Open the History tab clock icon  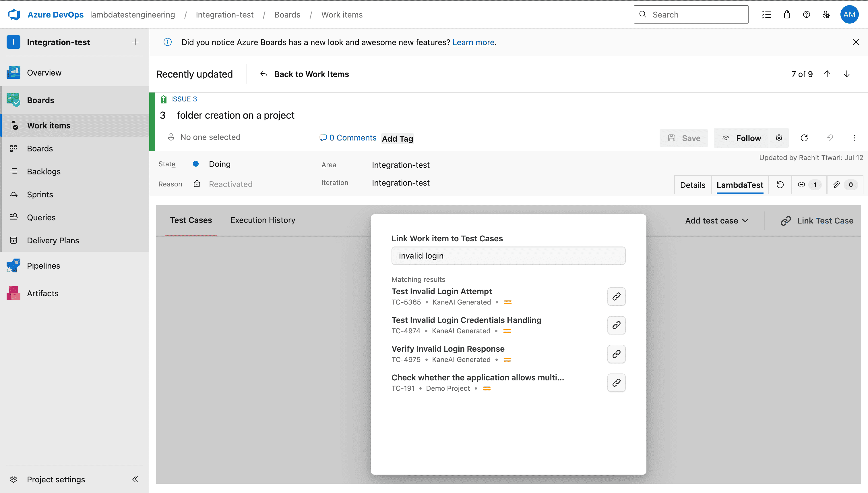780,184
